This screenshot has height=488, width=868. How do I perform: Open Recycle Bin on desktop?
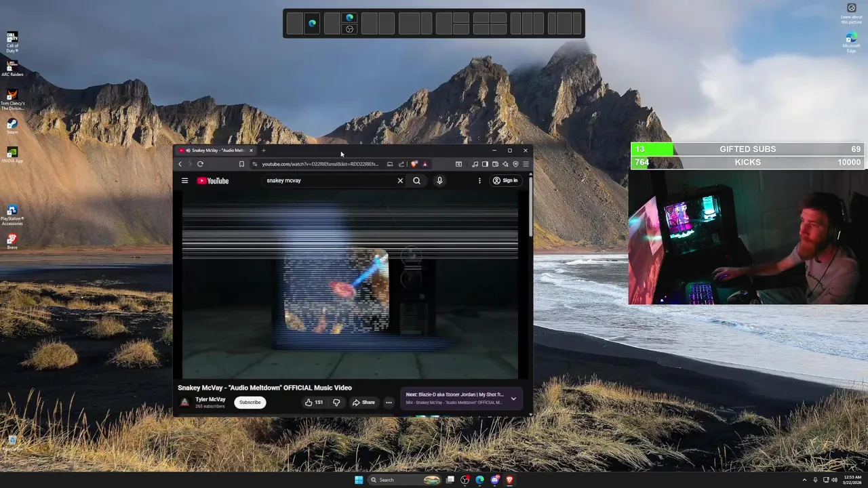tap(12, 443)
